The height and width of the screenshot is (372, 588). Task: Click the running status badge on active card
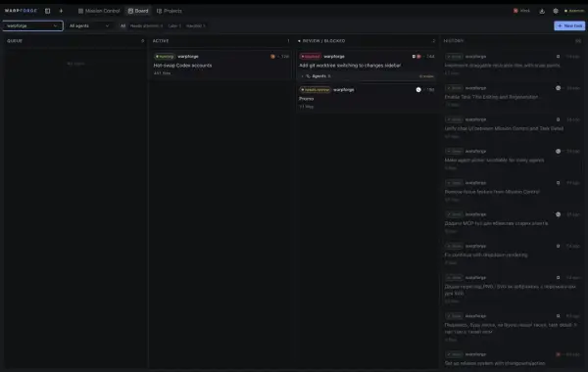165,57
